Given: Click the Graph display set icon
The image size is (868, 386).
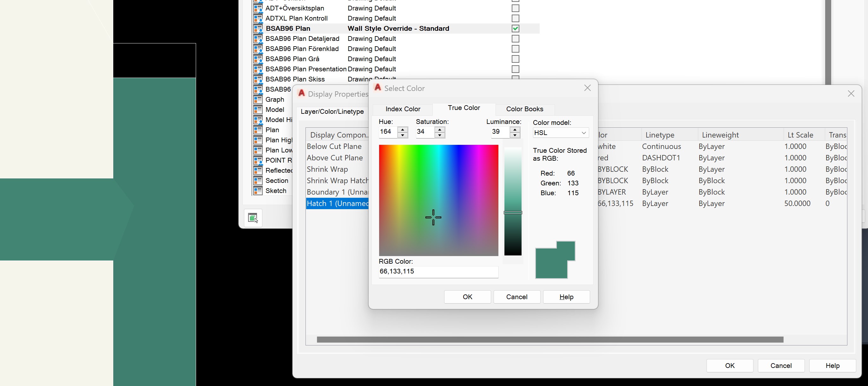Looking at the screenshot, I should pyautogui.click(x=258, y=99).
